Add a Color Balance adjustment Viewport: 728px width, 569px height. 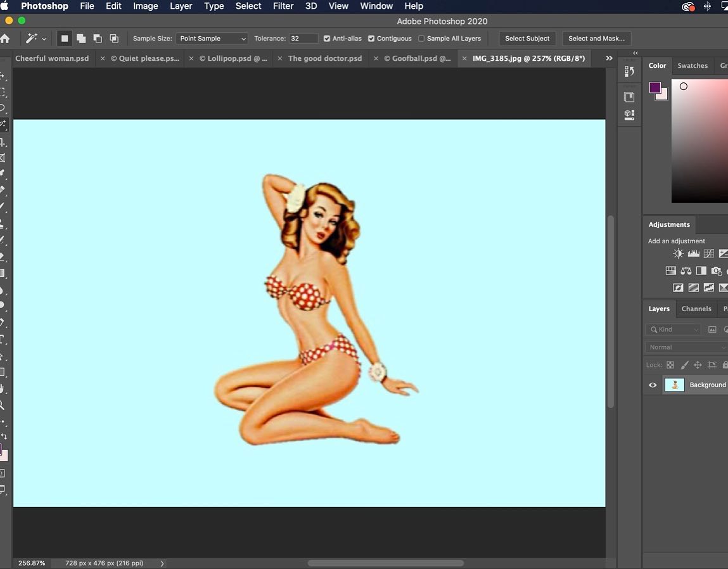pyautogui.click(x=686, y=271)
